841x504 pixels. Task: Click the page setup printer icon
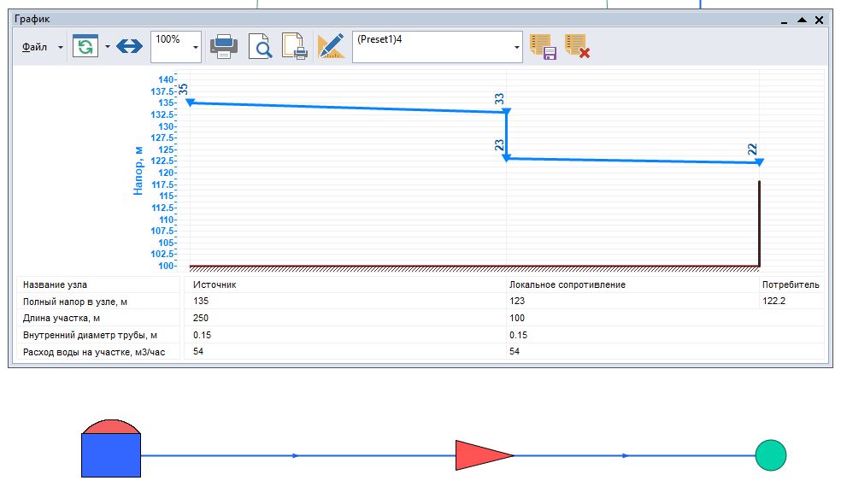(295, 47)
